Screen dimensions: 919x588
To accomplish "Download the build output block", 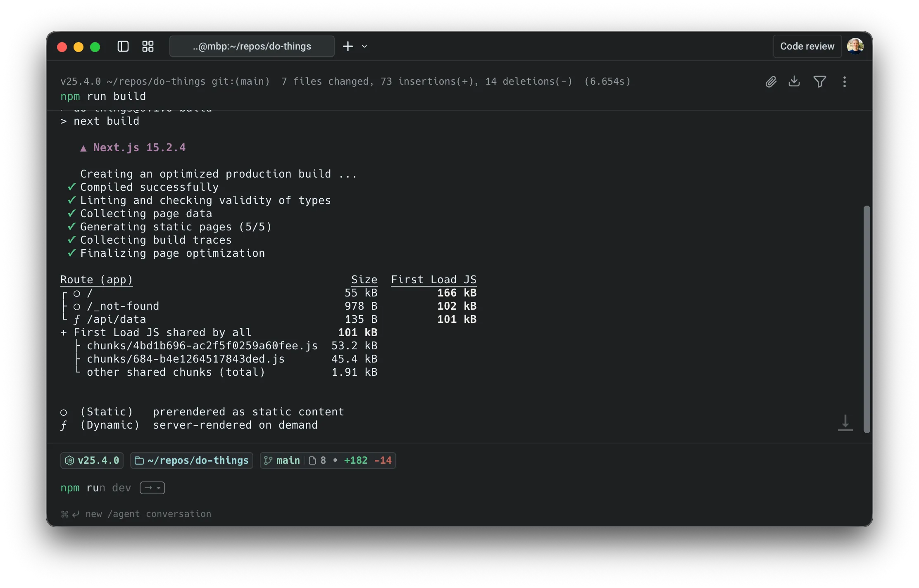I will [x=794, y=82].
